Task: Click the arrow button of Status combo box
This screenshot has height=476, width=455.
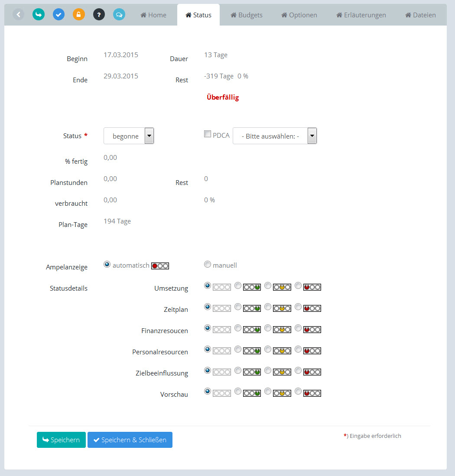Action: (x=149, y=136)
